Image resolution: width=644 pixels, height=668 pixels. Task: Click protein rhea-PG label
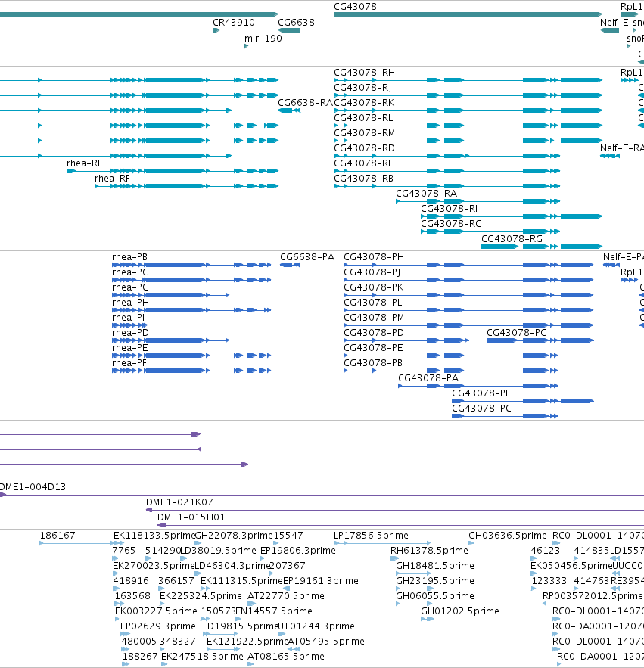130,272
